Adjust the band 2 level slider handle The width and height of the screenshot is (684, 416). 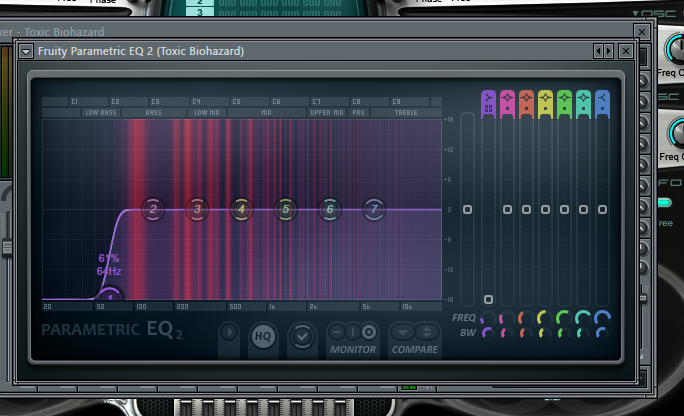pos(507,210)
